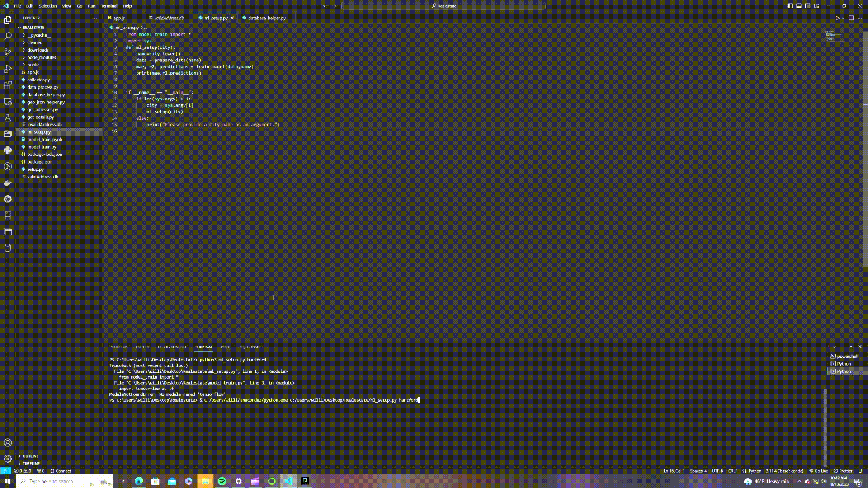Screen dimensions: 868x488
Task: Expand the OUTLINE section
Action: click(x=30, y=456)
